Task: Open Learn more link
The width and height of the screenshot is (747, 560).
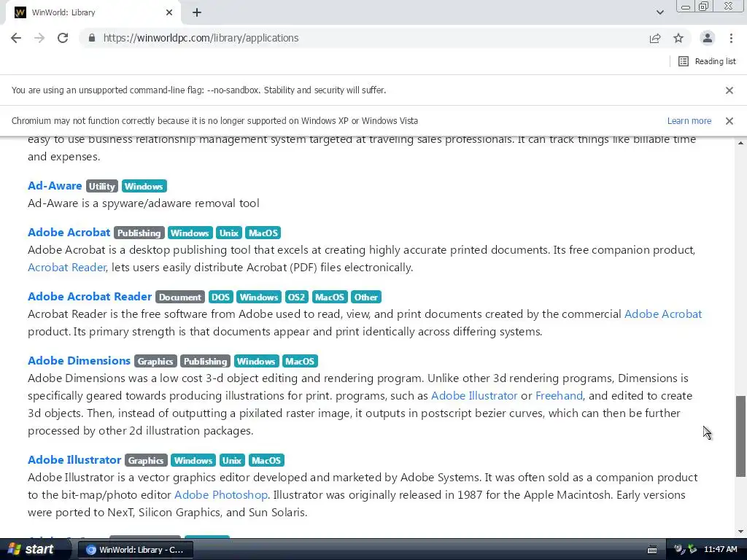Action: coord(689,121)
